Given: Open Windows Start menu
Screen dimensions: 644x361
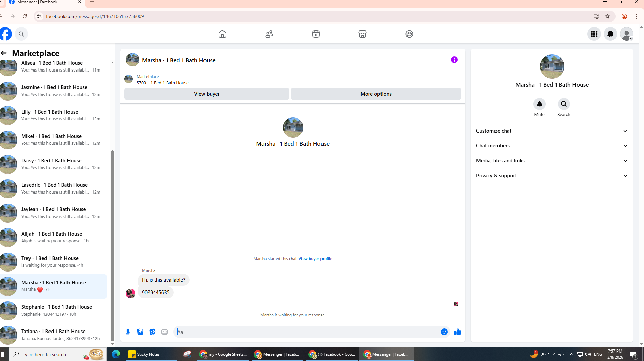Looking at the screenshot, I should 3,354.
